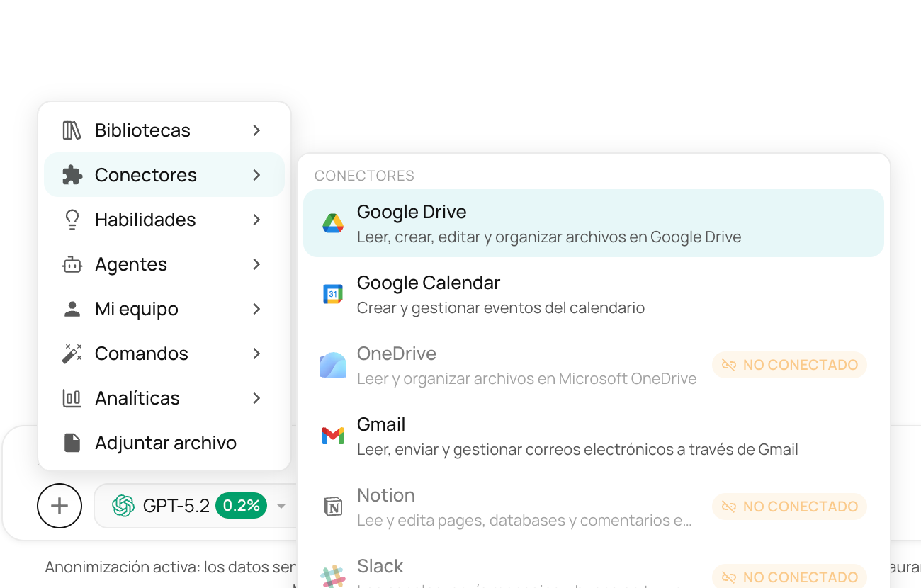The width and height of the screenshot is (921, 588).
Task: Expand the Habilidades submenu chevron
Action: pyautogui.click(x=256, y=220)
